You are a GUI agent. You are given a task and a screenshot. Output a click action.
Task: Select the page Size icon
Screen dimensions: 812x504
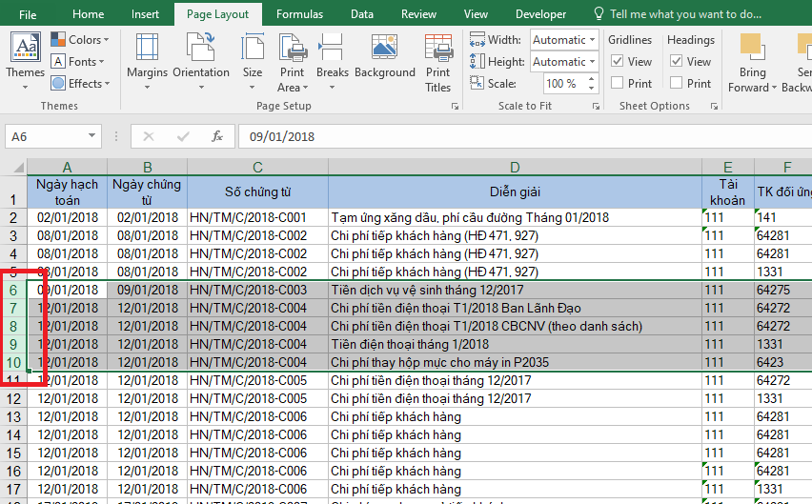253,48
